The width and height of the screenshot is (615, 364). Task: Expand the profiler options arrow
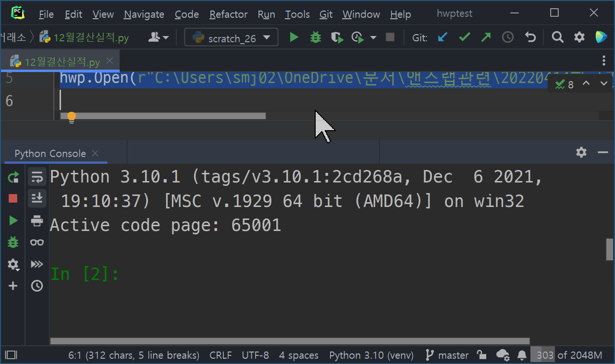click(x=373, y=37)
